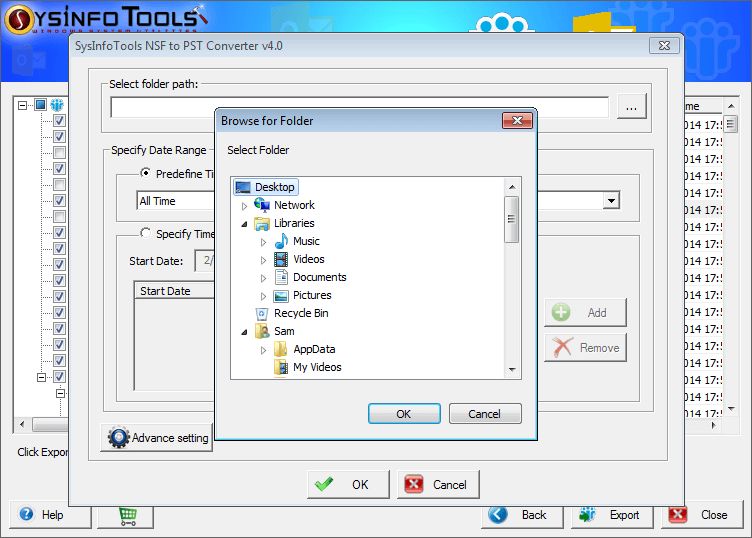This screenshot has height=538, width=752.
Task: Click the Videos film icon
Action: point(281,259)
